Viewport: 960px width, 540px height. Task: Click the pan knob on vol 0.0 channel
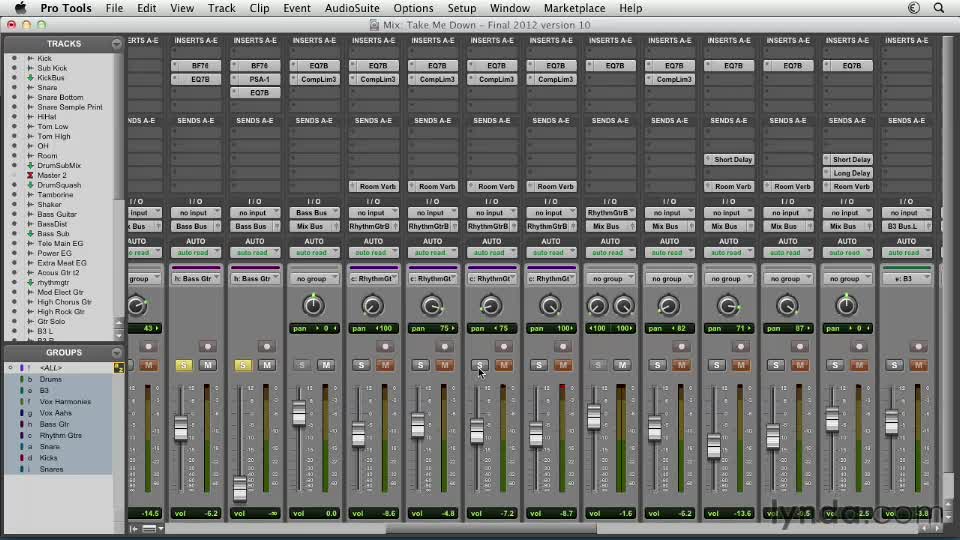(313, 305)
